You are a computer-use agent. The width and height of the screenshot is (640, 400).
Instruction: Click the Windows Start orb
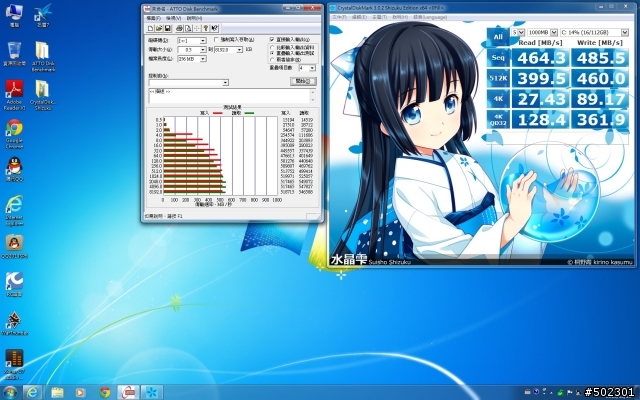click(10, 392)
